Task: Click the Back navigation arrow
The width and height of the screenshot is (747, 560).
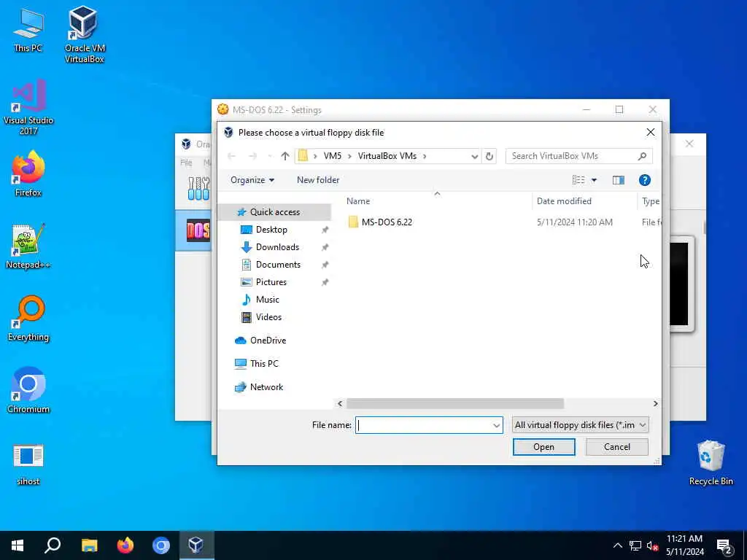Action: (231, 156)
